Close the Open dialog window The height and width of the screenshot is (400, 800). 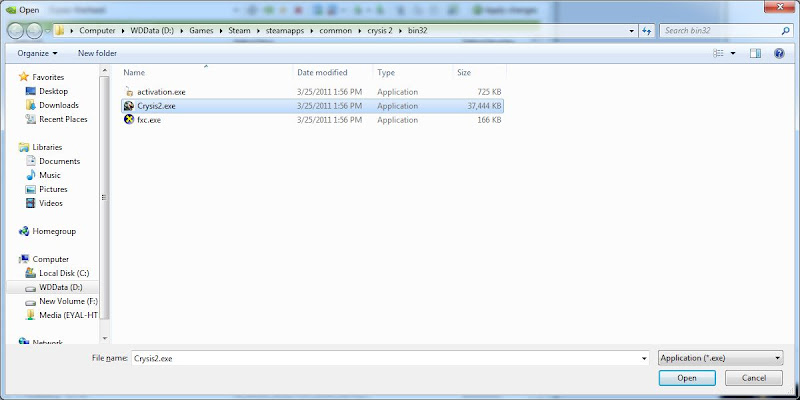coord(780,6)
